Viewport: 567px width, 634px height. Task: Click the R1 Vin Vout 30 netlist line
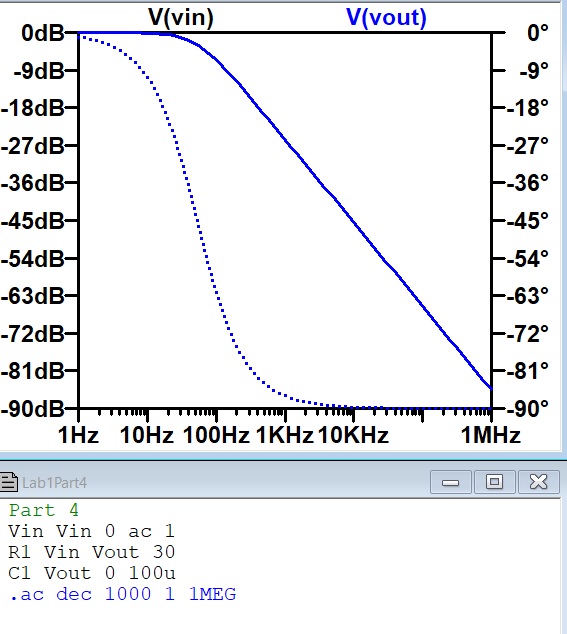click(x=91, y=552)
